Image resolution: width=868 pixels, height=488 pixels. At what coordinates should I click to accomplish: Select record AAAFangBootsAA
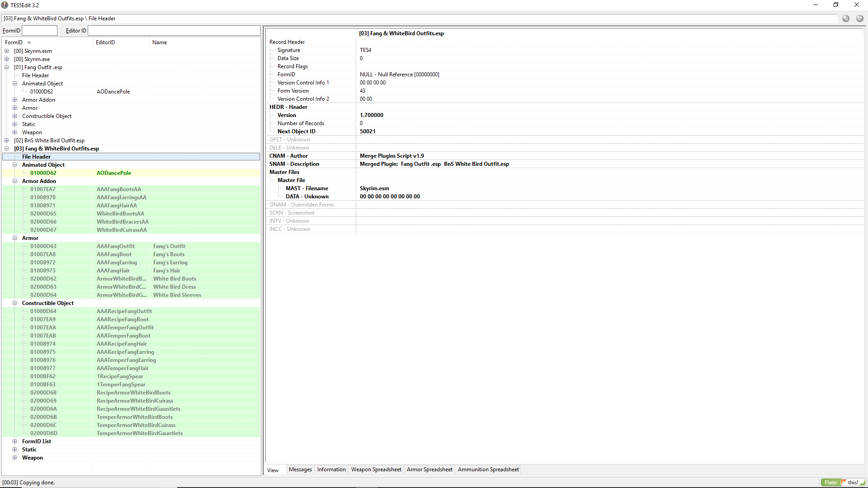(x=131, y=189)
